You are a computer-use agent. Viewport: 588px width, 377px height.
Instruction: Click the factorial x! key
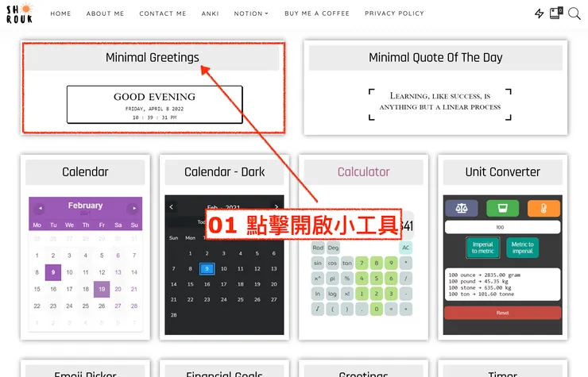(347, 294)
